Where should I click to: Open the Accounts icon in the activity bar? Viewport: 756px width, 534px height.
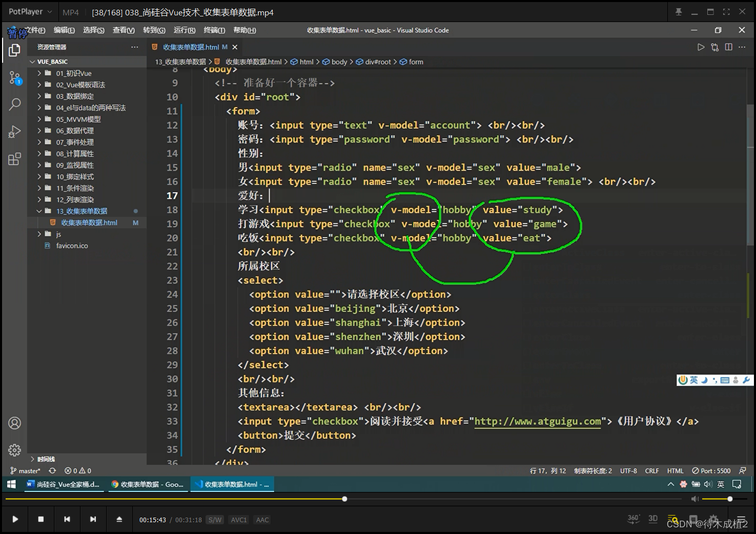[14, 423]
